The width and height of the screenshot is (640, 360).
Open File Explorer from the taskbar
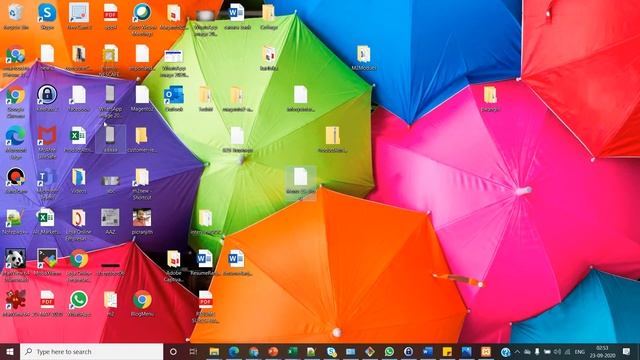pyautogui.click(x=214, y=351)
